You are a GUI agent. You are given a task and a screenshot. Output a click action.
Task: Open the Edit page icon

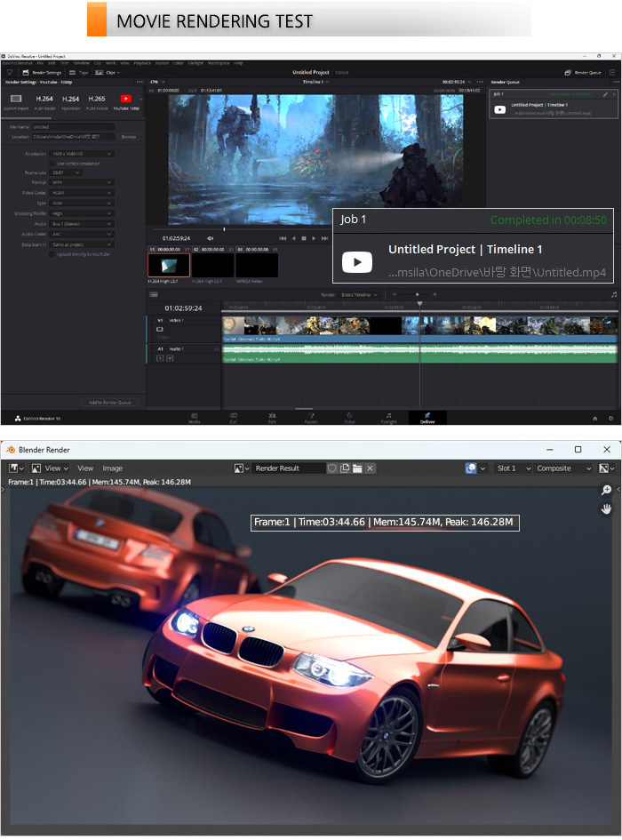(272, 418)
